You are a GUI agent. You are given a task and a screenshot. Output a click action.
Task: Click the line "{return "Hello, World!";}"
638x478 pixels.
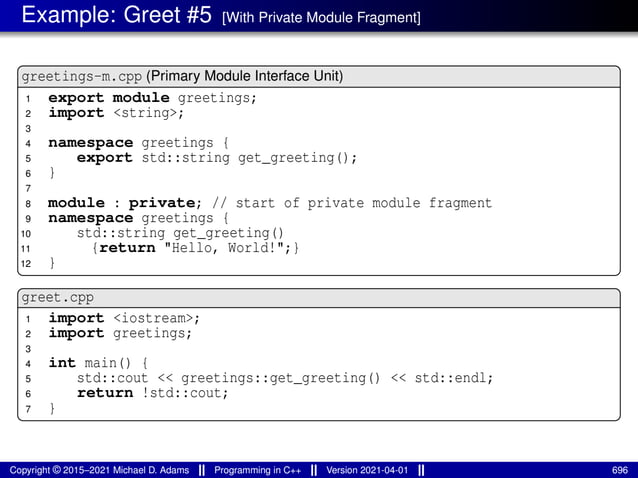coord(195,248)
